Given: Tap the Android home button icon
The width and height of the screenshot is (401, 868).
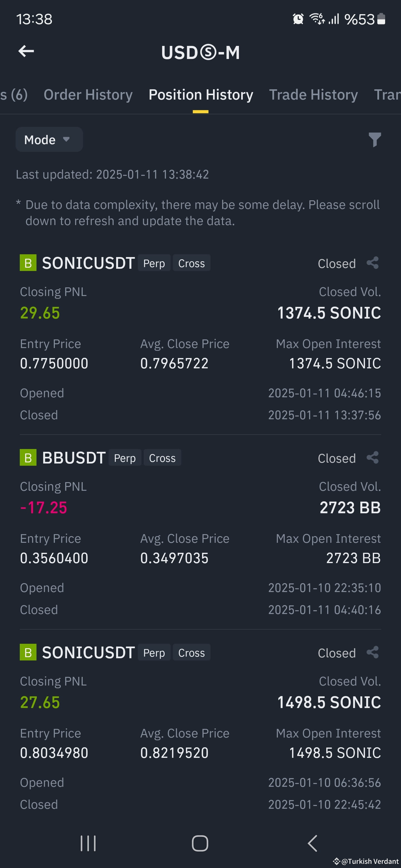Looking at the screenshot, I should click(x=200, y=844).
